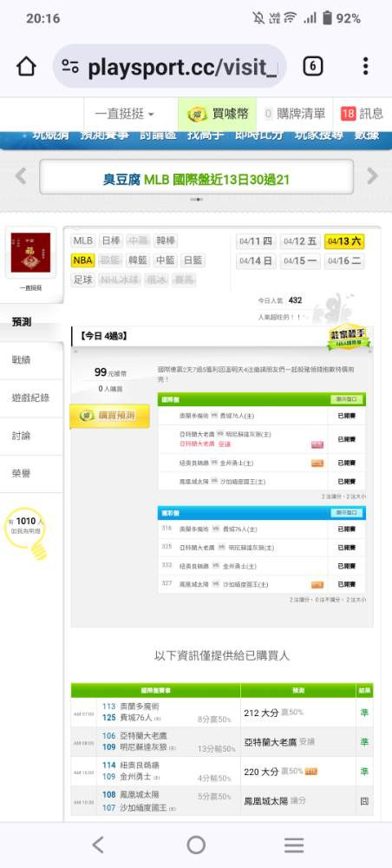Show previous banner with left arrow
The height and width of the screenshot is (868, 392).
(21, 176)
